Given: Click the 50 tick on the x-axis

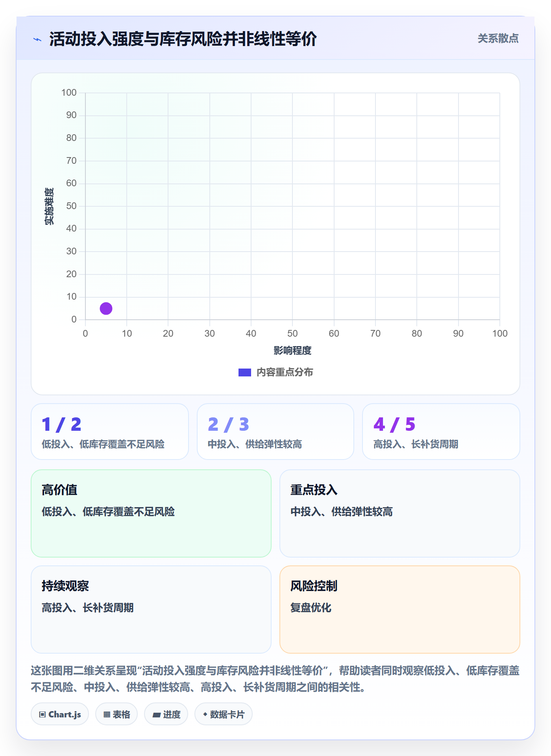Looking at the screenshot, I should 292,334.
